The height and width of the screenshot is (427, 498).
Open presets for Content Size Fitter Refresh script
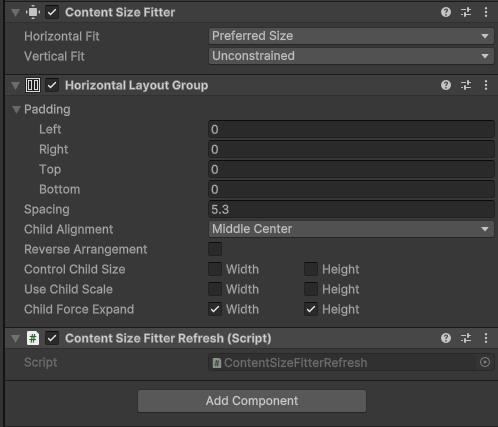(466, 338)
